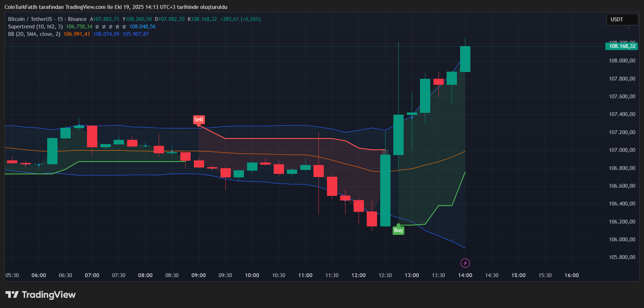The height and width of the screenshot is (308, 644).
Task: Click the 06:00 time axis label
Action: (x=39, y=275)
